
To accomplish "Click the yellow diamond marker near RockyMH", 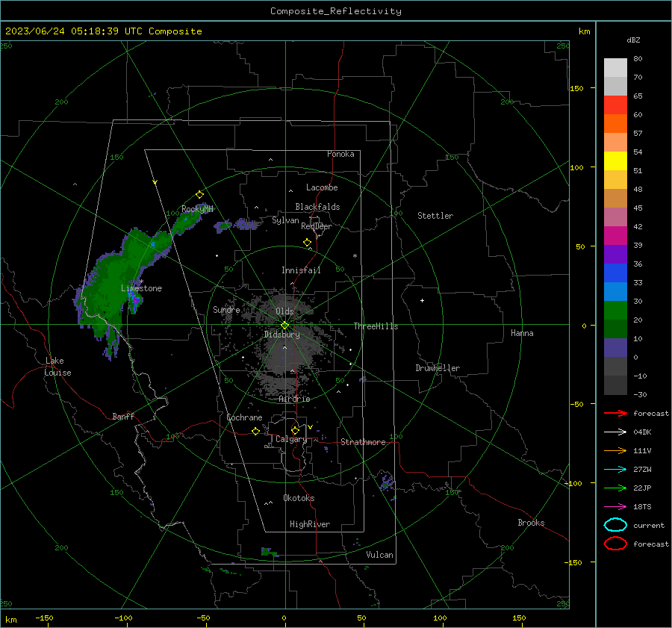I will [199, 195].
